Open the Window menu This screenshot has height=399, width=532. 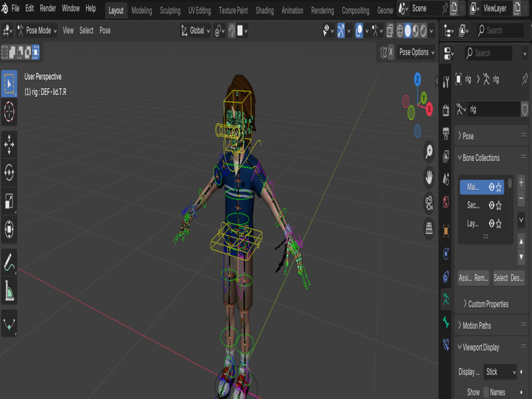click(x=71, y=8)
